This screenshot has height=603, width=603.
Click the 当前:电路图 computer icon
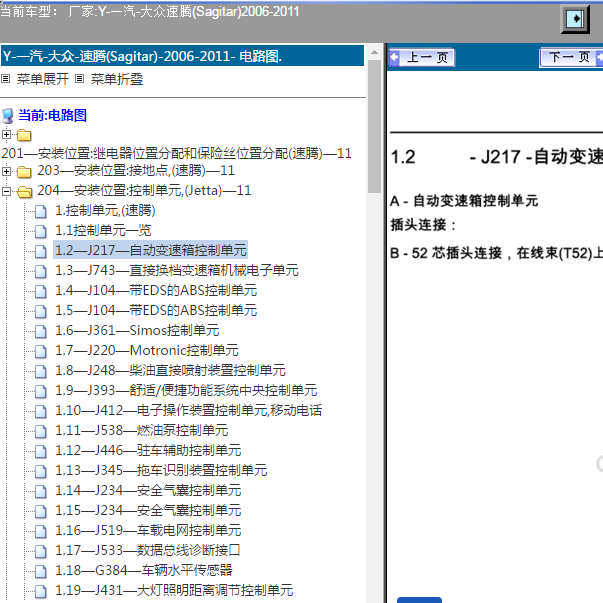8,116
